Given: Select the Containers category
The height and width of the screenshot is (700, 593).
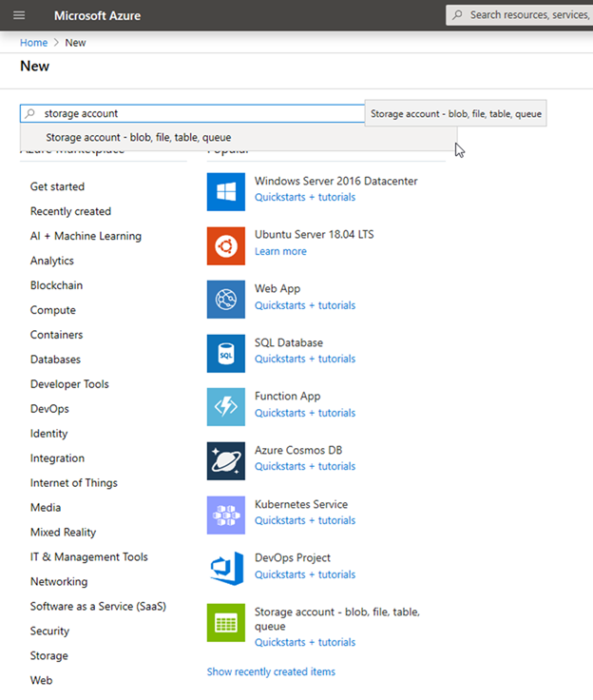Looking at the screenshot, I should [x=56, y=335].
